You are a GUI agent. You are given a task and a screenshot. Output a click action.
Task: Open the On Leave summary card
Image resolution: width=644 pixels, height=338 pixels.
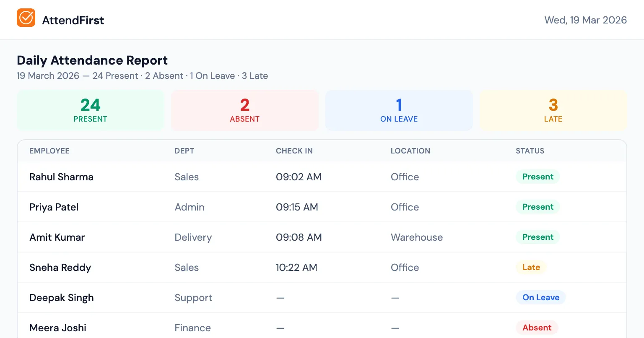[x=399, y=110]
